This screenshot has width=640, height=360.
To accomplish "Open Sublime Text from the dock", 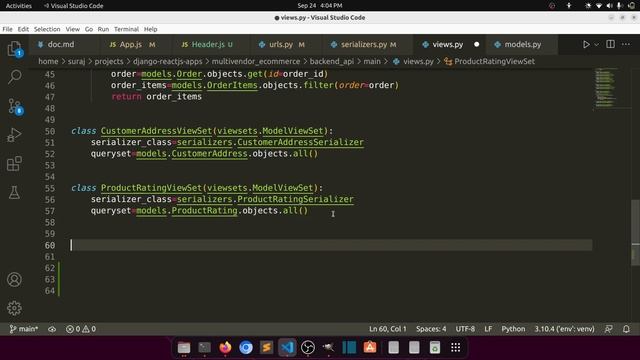I will (x=267, y=347).
